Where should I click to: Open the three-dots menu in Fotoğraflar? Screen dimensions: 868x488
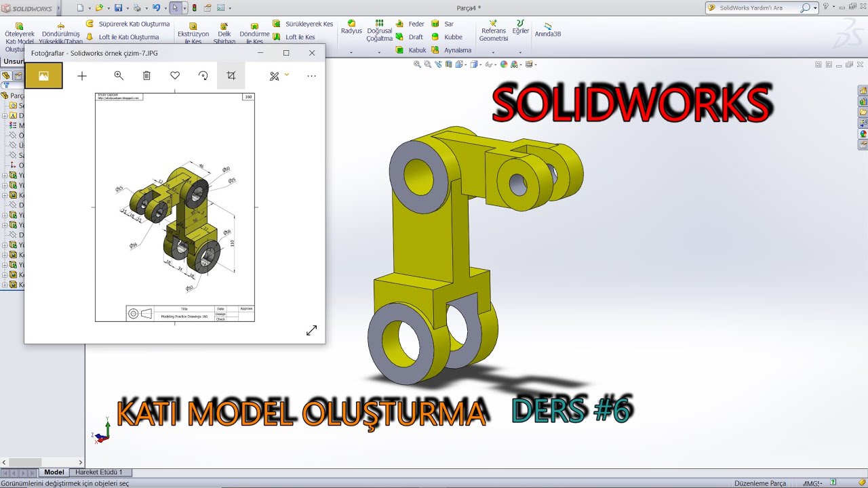[x=311, y=76]
